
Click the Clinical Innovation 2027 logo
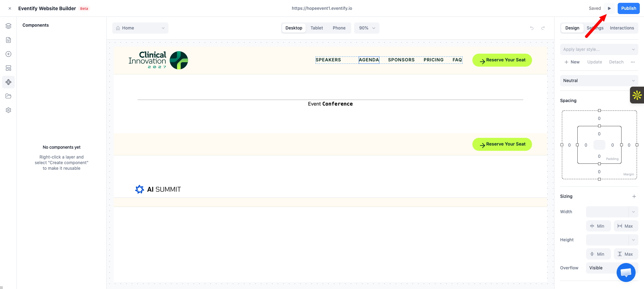click(x=158, y=60)
